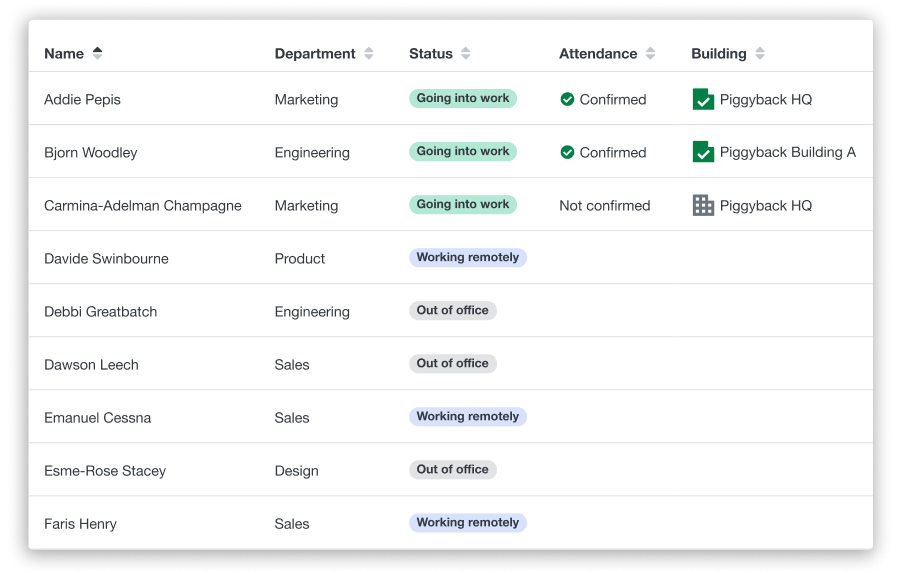The height and width of the screenshot is (573, 900).
Task: Select the name Carmina-Adelman Champagne
Action: (143, 206)
